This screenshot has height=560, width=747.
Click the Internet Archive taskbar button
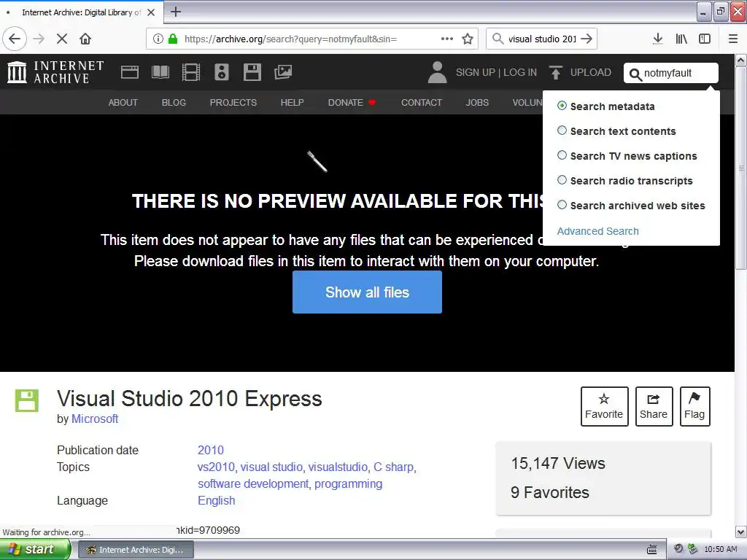point(136,550)
